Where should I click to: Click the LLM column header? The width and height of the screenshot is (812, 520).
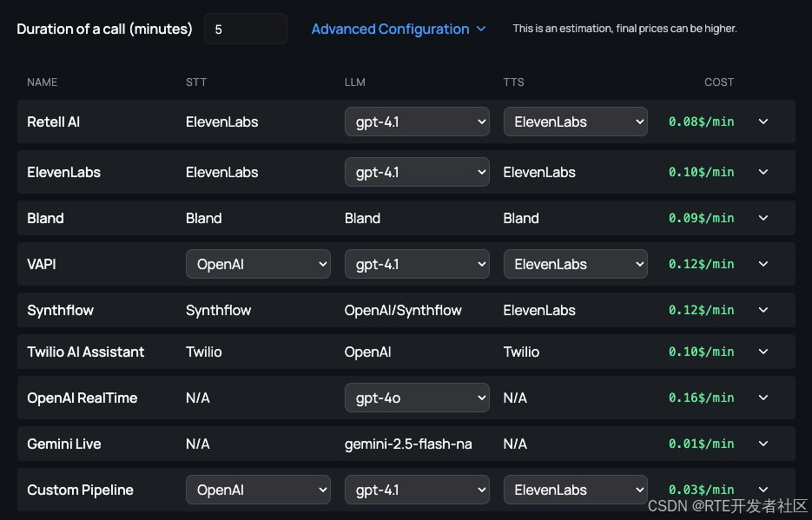click(x=355, y=82)
